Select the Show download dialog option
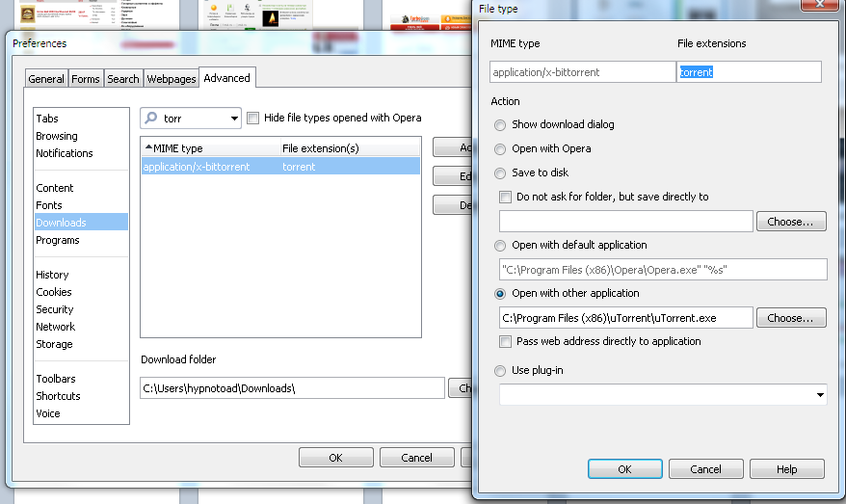This screenshot has width=846, height=504. tap(500, 125)
